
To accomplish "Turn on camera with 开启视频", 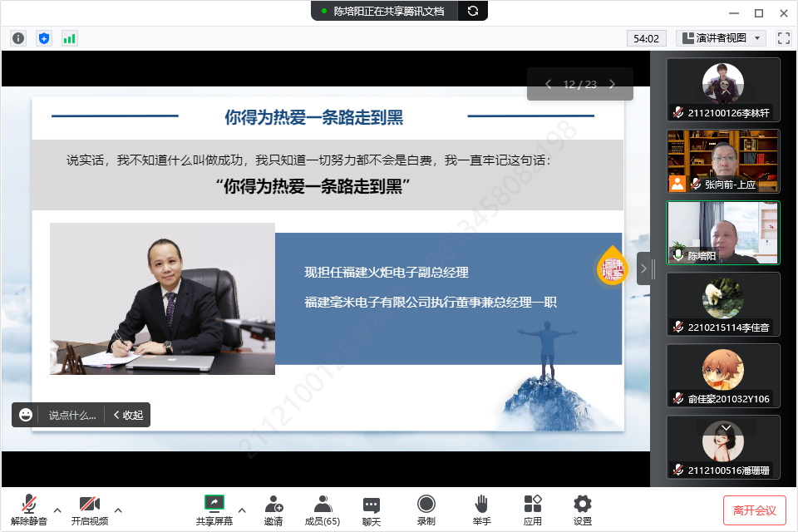I will (89, 510).
